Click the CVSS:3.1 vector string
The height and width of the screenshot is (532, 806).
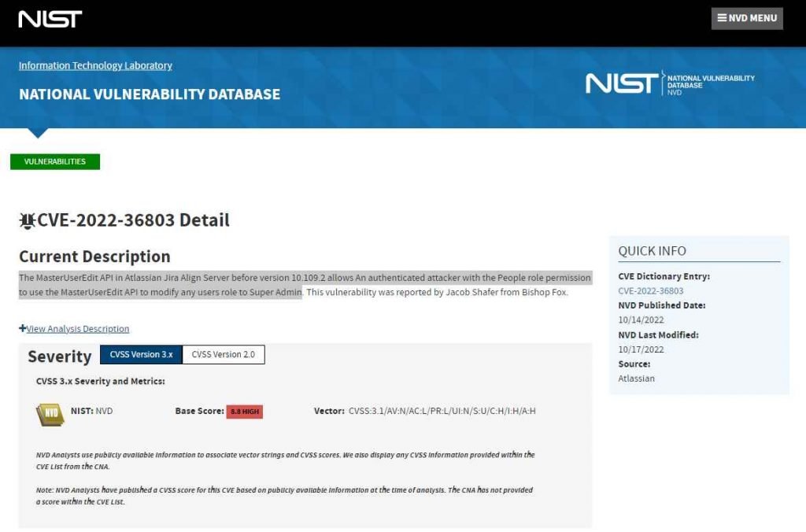click(x=442, y=411)
